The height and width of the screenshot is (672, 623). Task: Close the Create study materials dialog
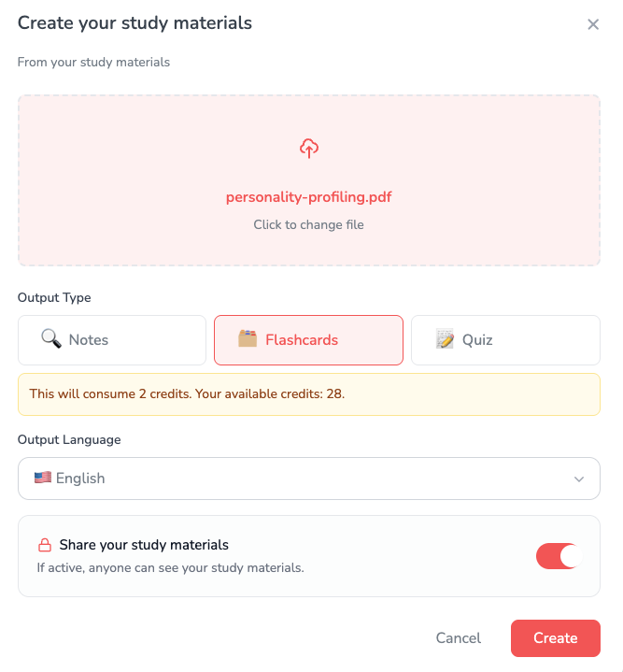point(592,24)
